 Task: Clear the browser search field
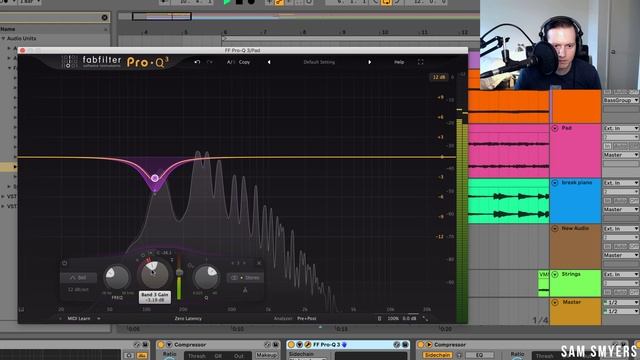(104, 18)
